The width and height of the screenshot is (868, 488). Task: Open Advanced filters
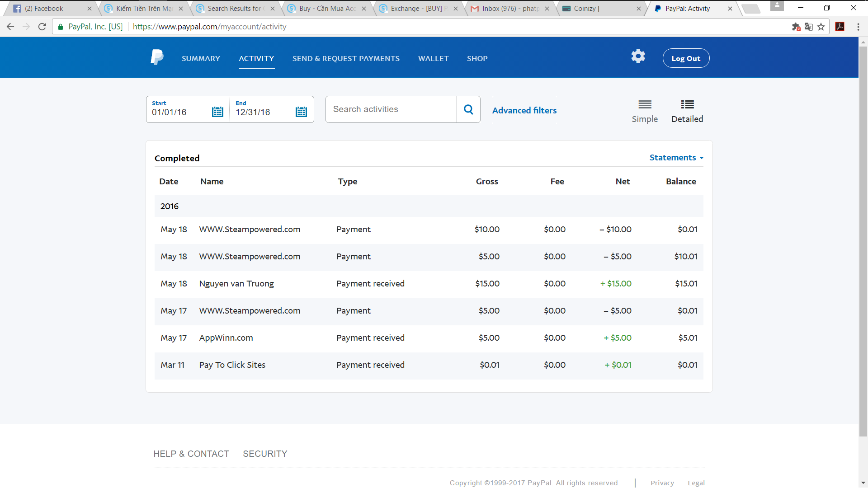coord(524,110)
